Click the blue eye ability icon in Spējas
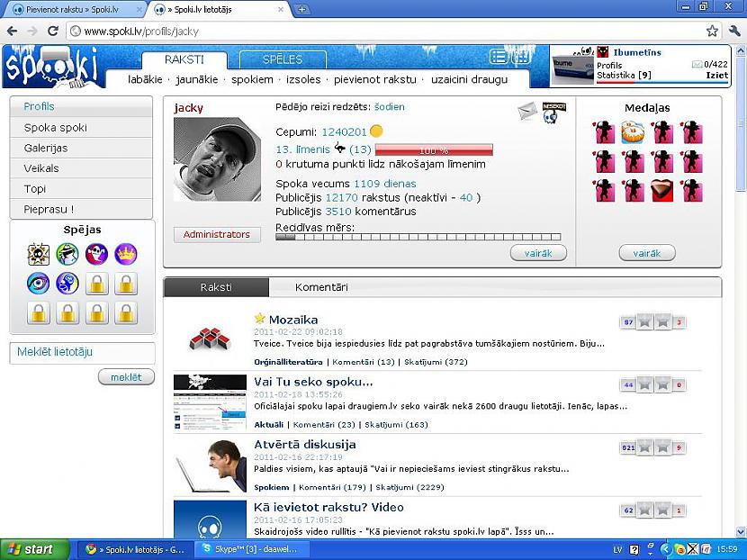Viewport: 747px width, 560px height. [38, 284]
